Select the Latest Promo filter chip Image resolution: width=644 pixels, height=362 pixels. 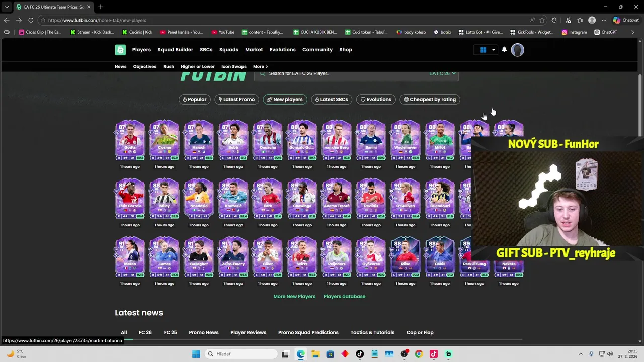coord(236,99)
